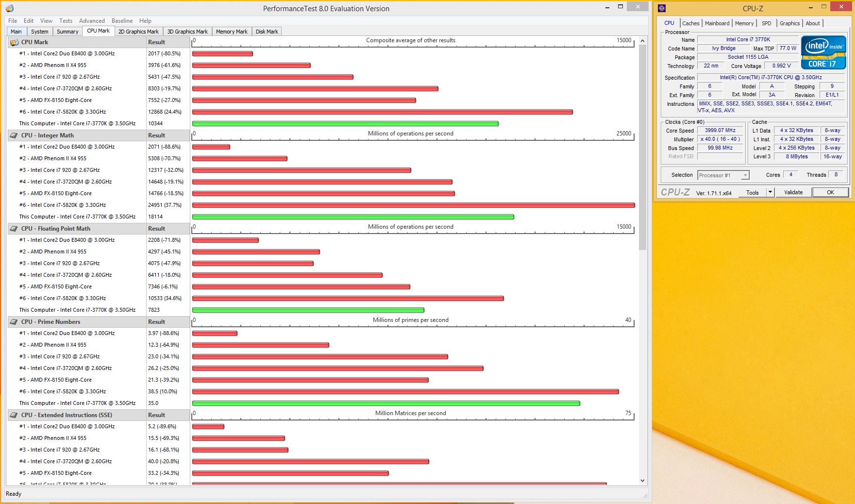The image size is (855, 504).
Task: Click the Validate button in CPU-Z
Action: [x=793, y=192]
